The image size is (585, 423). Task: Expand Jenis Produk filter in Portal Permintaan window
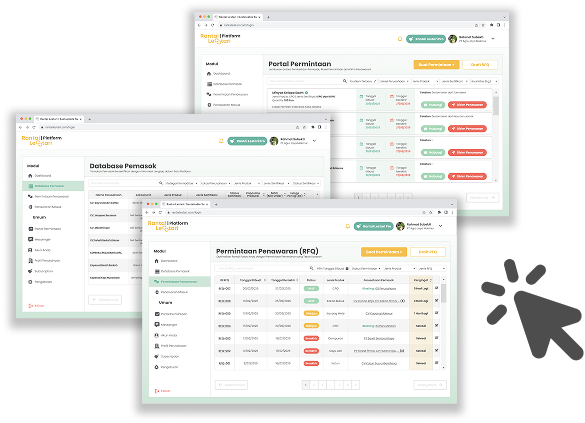pyautogui.click(x=425, y=81)
